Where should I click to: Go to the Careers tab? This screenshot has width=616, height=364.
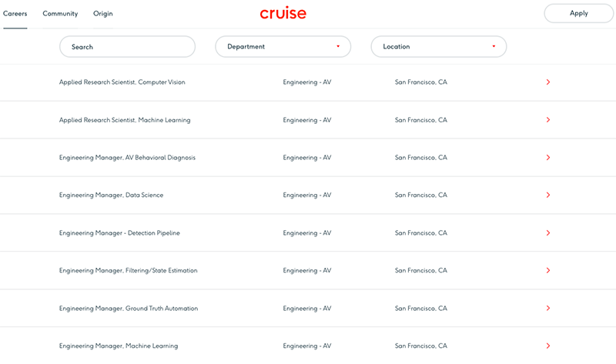point(15,14)
